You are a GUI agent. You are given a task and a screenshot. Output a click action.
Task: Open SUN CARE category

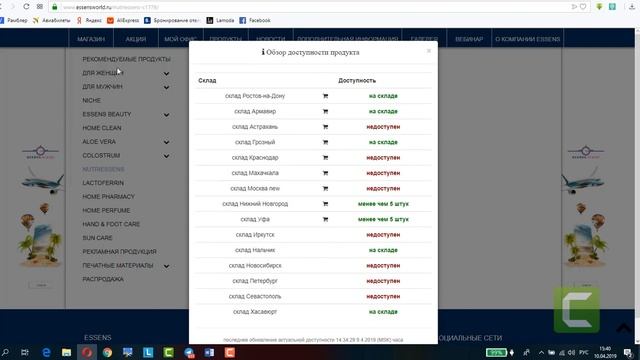click(97, 238)
